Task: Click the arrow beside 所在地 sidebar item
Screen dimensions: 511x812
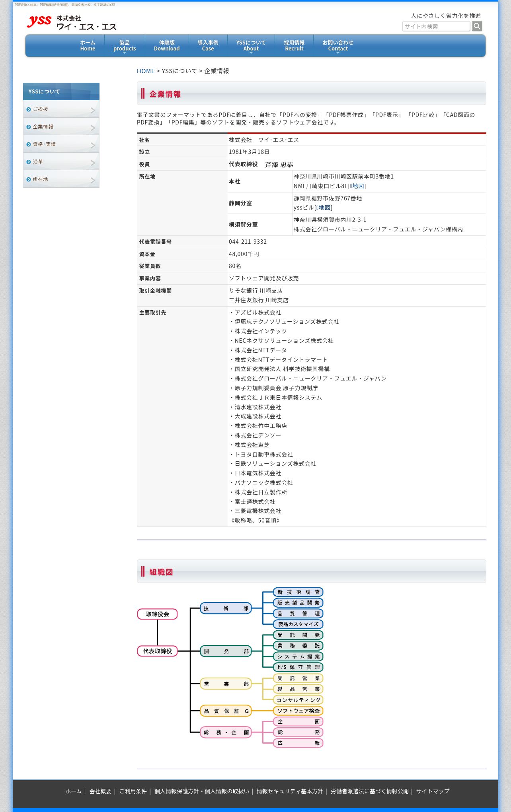Action: (x=93, y=180)
